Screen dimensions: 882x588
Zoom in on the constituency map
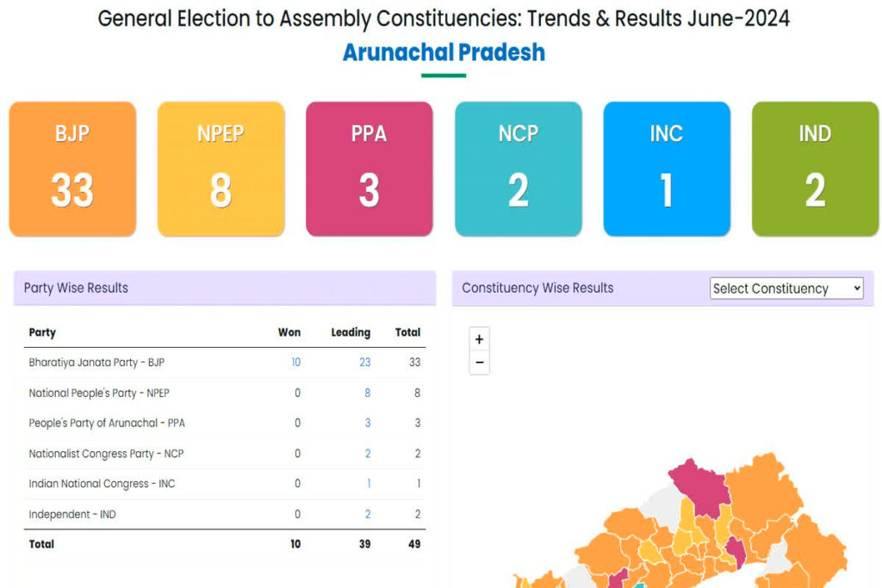point(479,339)
